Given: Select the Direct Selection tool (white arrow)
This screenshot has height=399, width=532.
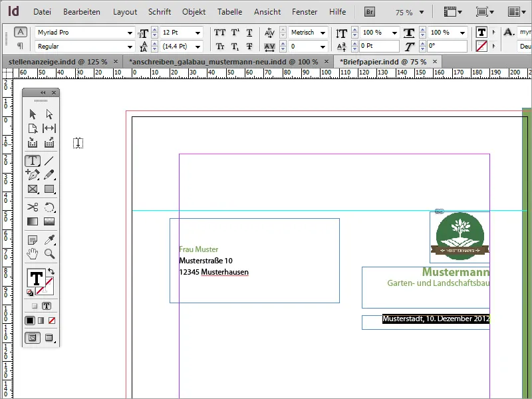Looking at the screenshot, I should click(49, 114).
